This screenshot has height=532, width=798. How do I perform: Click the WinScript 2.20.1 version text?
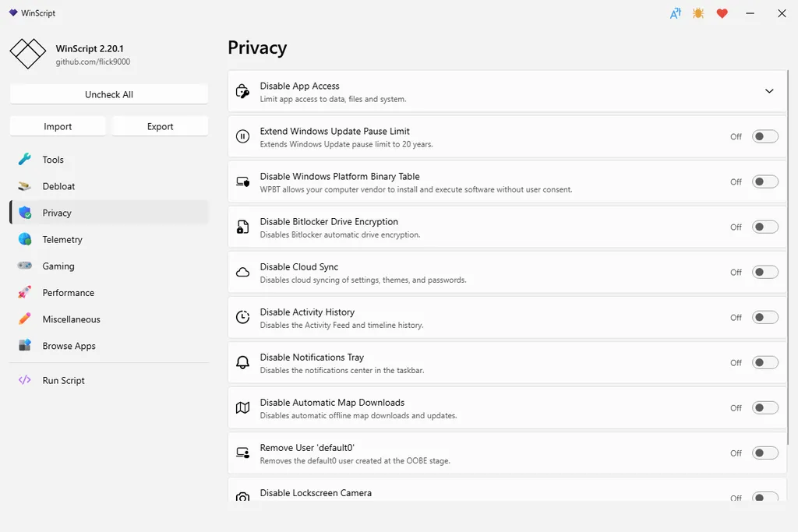click(90, 49)
